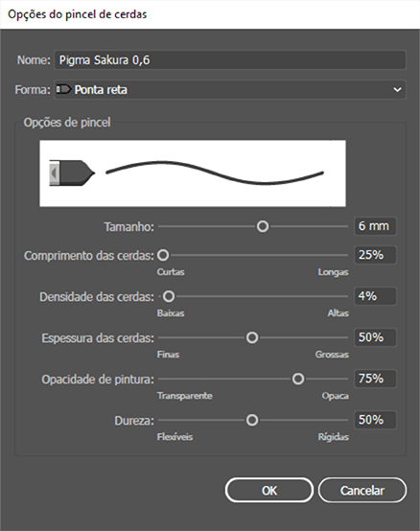Click the Densidade das cerdas 4% field

click(x=375, y=296)
